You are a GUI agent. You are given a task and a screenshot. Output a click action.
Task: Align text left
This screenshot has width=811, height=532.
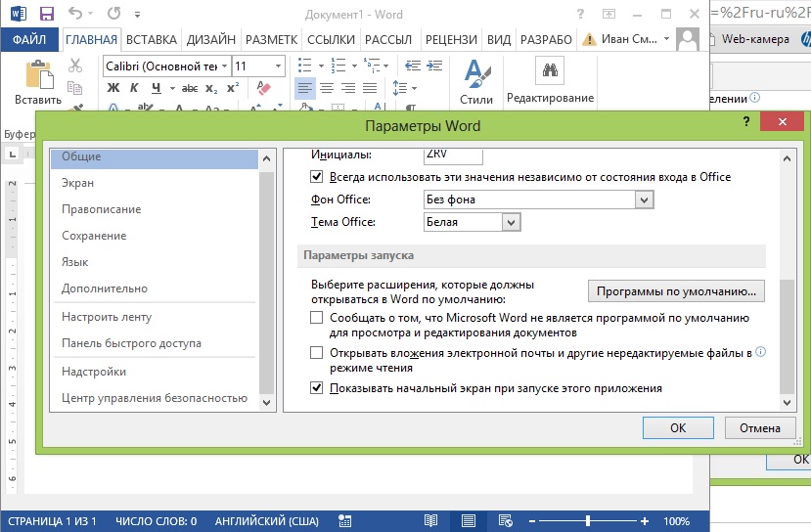click(x=304, y=88)
